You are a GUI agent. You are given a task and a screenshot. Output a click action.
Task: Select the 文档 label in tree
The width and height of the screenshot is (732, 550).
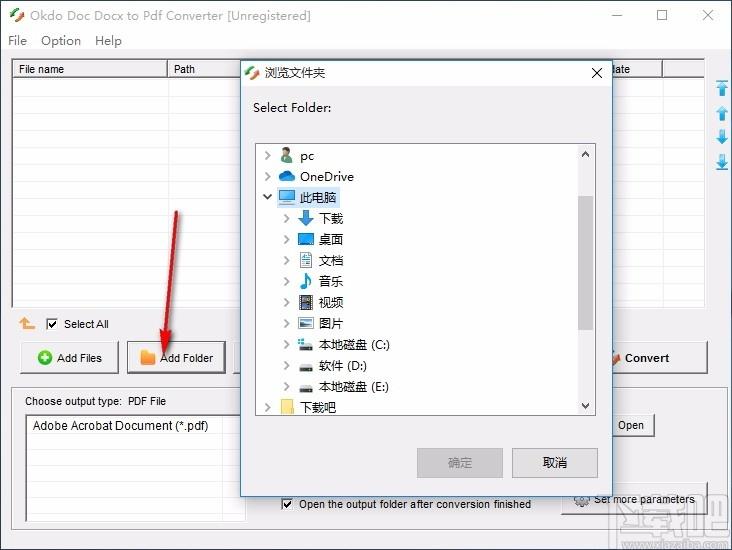[331, 260]
